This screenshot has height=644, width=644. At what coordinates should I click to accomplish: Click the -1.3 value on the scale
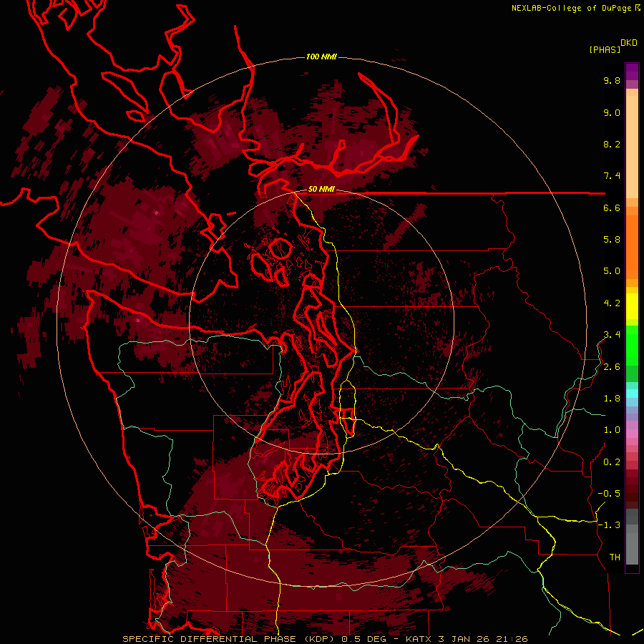point(609,525)
